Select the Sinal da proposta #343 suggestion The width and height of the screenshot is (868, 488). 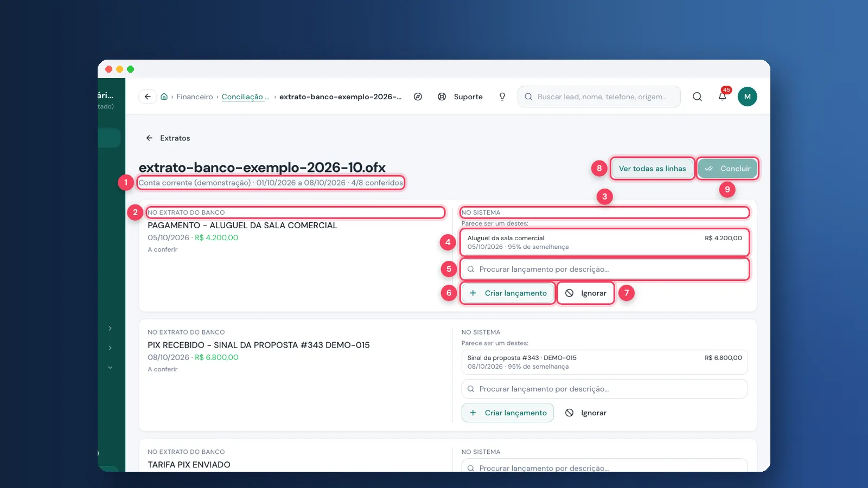coord(604,362)
